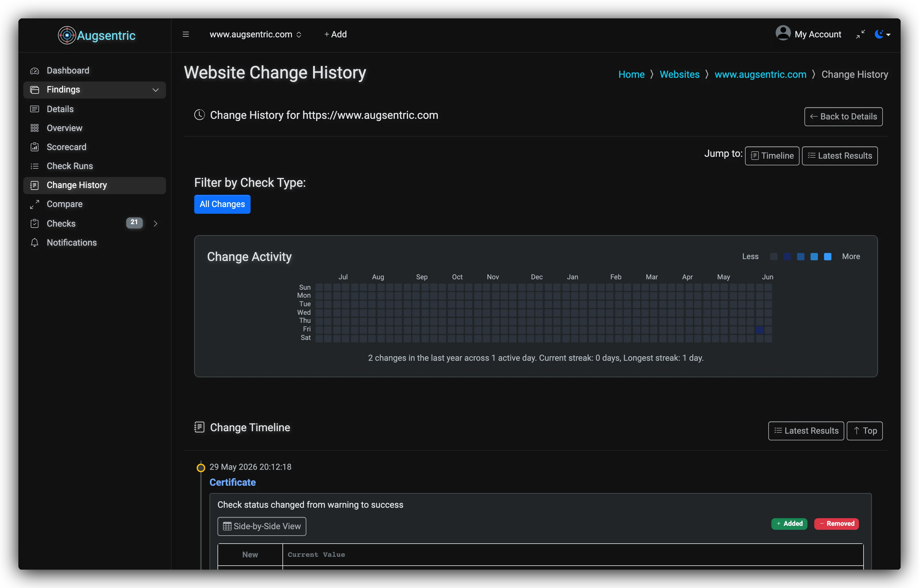Click the Check Runs list icon
Image resolution: width=919 pixels, height=588 pixels.
click(x=35, y=166)
